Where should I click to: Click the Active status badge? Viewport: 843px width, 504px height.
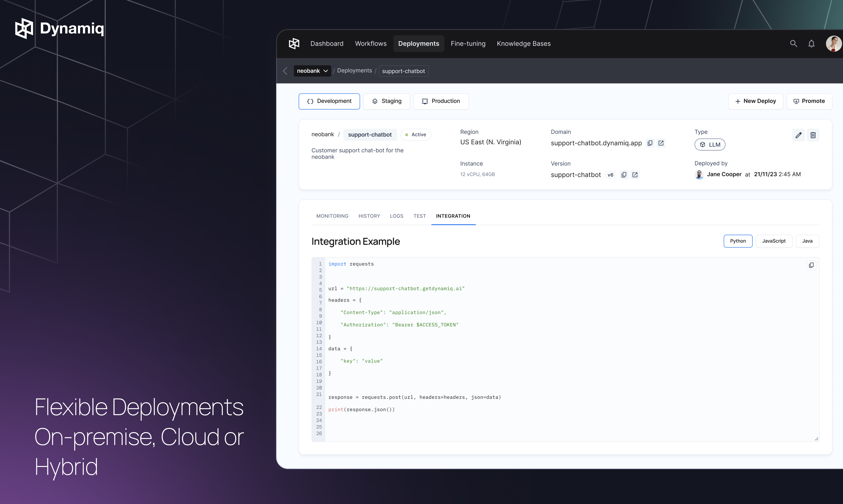[x=415, y=134]
